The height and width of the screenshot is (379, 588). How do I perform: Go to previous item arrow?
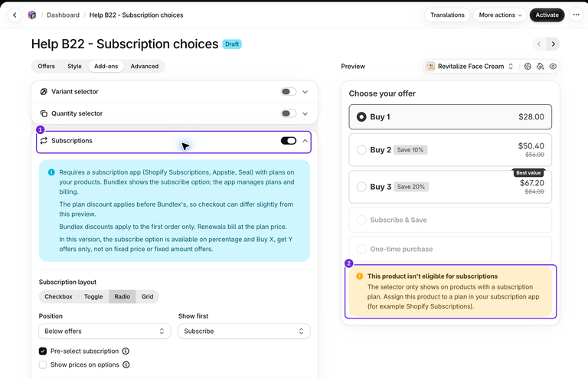tap(539, 44)
